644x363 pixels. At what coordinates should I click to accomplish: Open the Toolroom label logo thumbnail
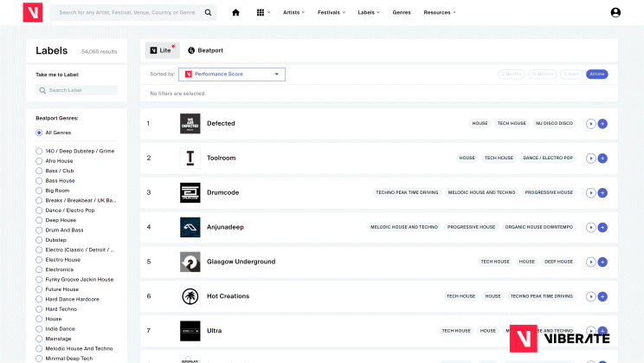(x=190, y=158)
